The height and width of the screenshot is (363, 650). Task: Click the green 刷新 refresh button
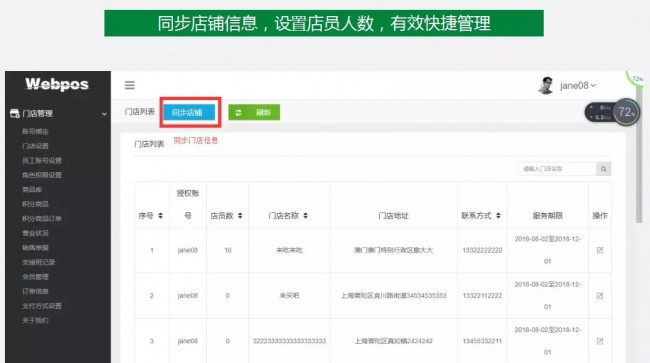click(x=254, y=112)
